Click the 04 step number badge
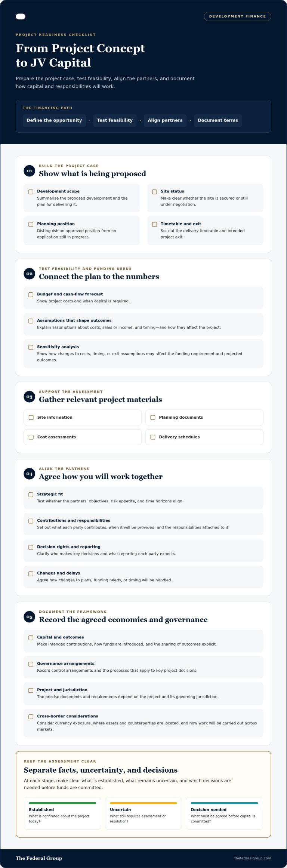 pos(29,474)
